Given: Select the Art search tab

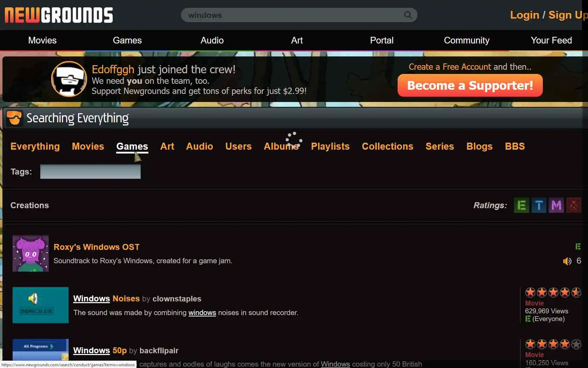Looking at the screenshot, I should [167, 146].
